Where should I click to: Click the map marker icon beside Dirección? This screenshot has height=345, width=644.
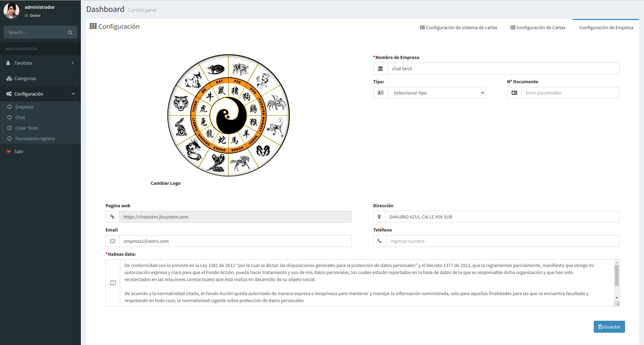pyautogui.click(x=379, y=217)
